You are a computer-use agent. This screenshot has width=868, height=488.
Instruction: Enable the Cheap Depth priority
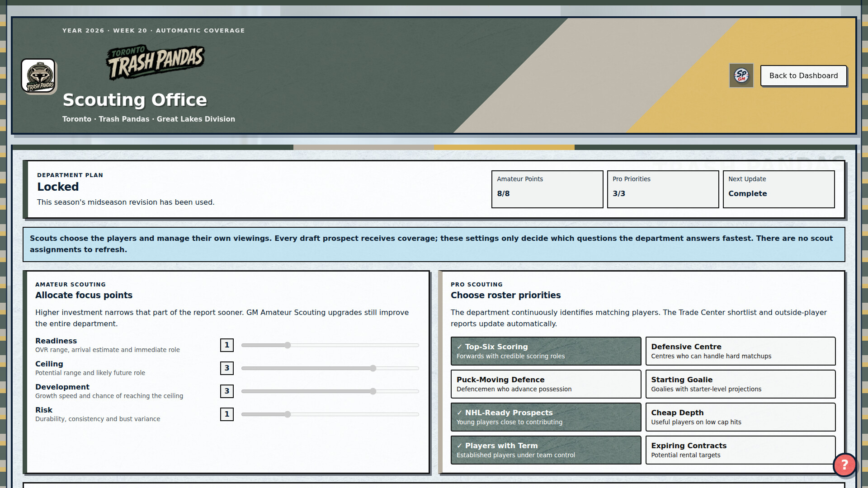point(741,417)
